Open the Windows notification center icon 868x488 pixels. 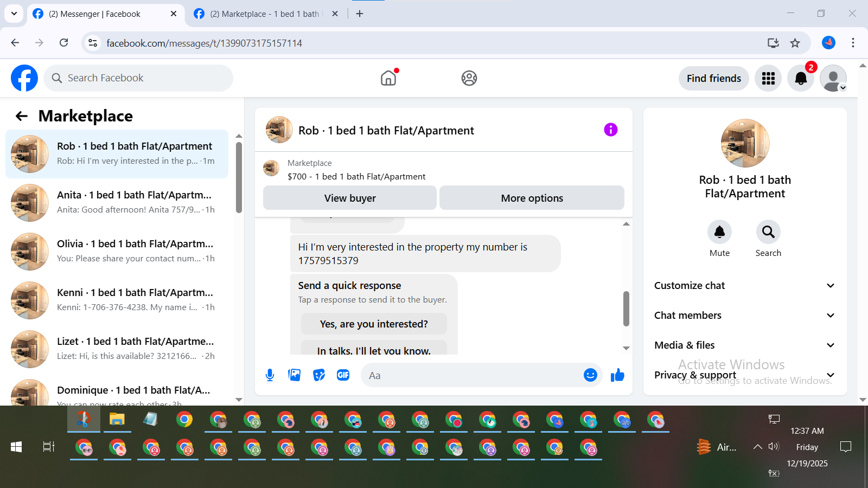tap(845, 447)
